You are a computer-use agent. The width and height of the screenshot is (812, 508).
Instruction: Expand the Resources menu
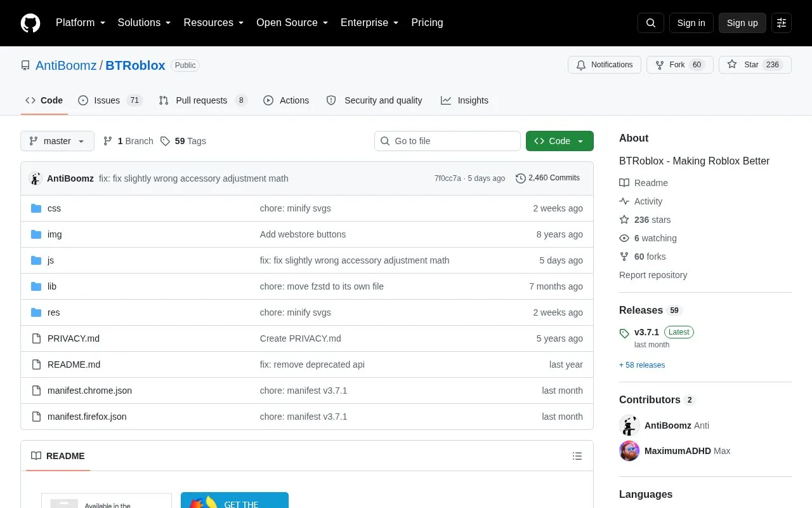pos(214,23)
